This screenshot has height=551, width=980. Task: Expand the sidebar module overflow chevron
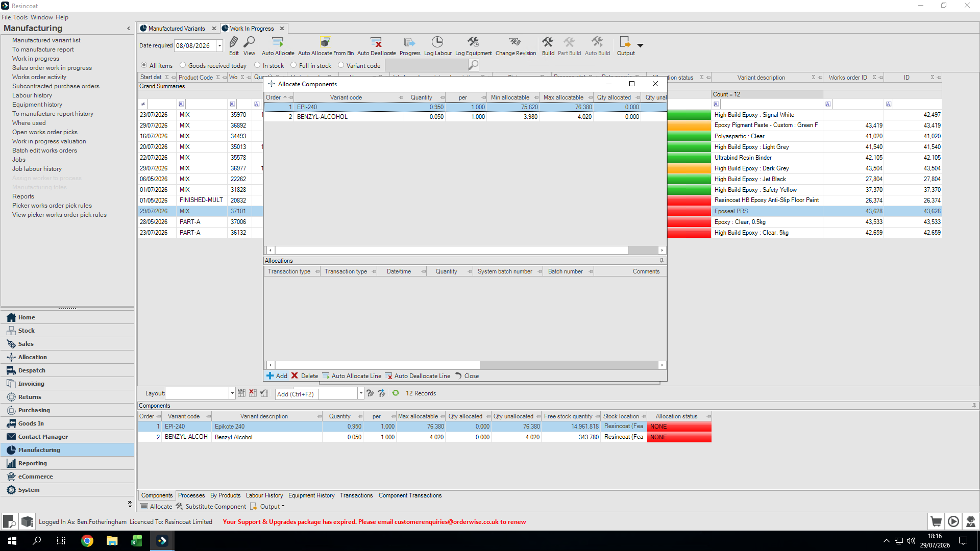[130, 504]
